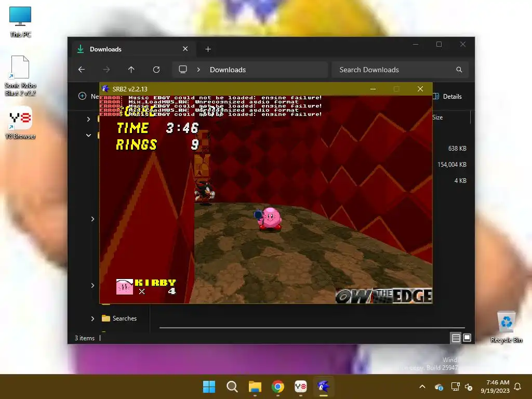Click the horizontal scrollbar in File Explorer

click(312, 328)
